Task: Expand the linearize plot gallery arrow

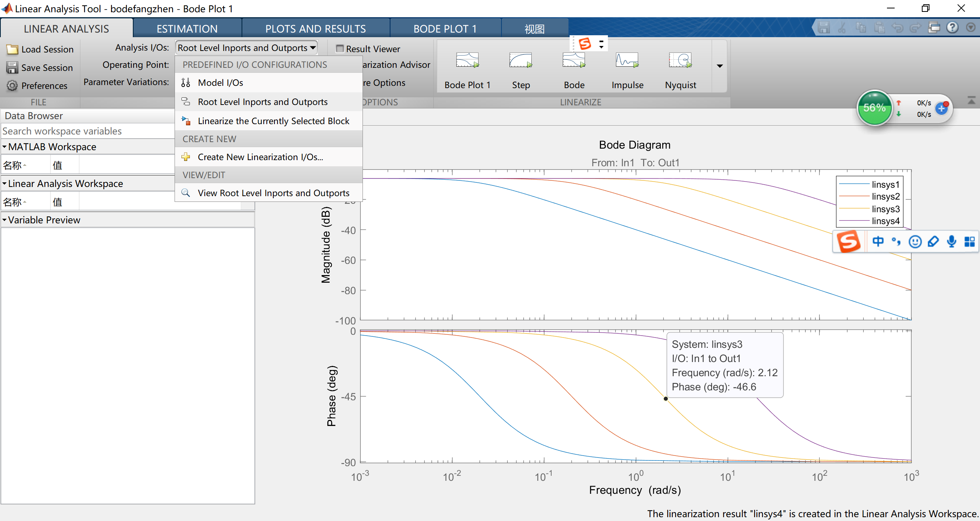Action: point(720,66)
